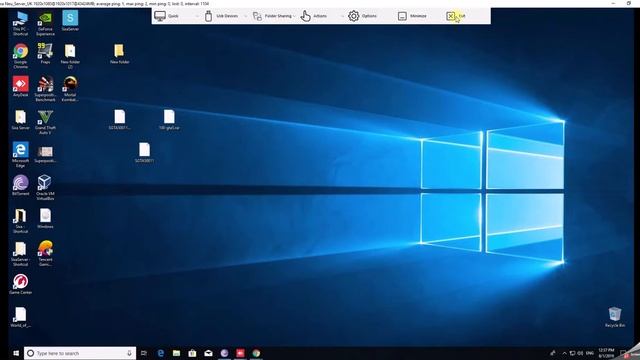Select the 180-gta5 archive file

pyautogui.click(x=169, y=120)
